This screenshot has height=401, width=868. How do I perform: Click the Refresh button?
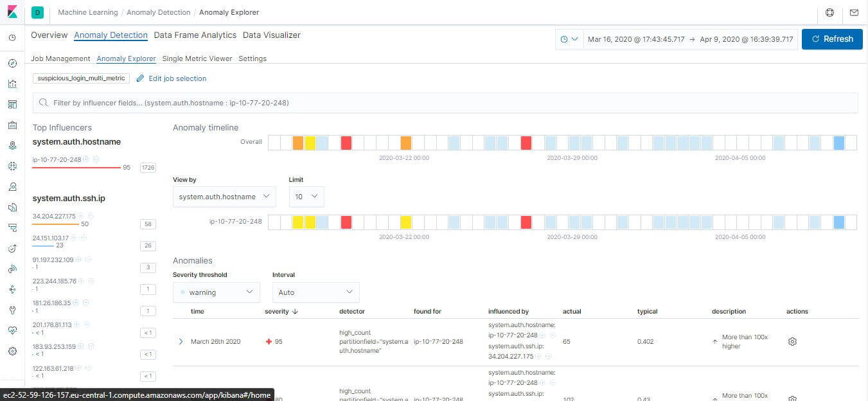pyautogui.click(x=832, y=39)
